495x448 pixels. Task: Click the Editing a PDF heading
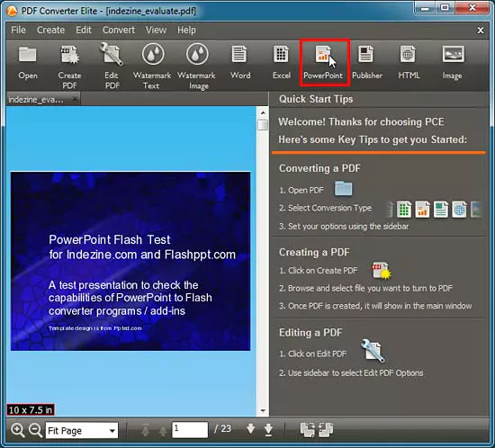pos(310,333)
